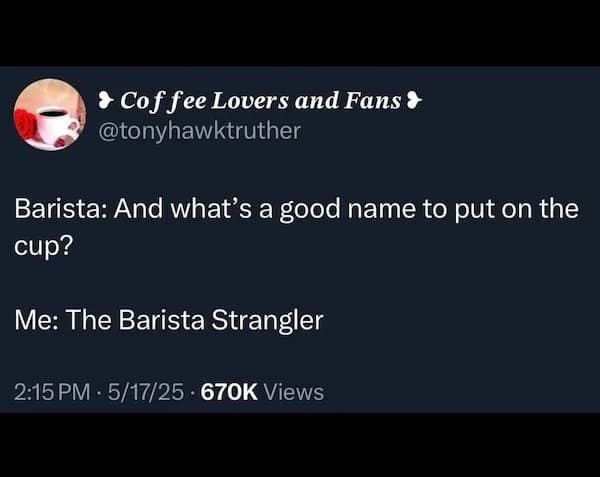Open the Coffee Lovers and Fans profile name
Screen dimensions: 600x477
pyautogui.click(x=260, y=101)
